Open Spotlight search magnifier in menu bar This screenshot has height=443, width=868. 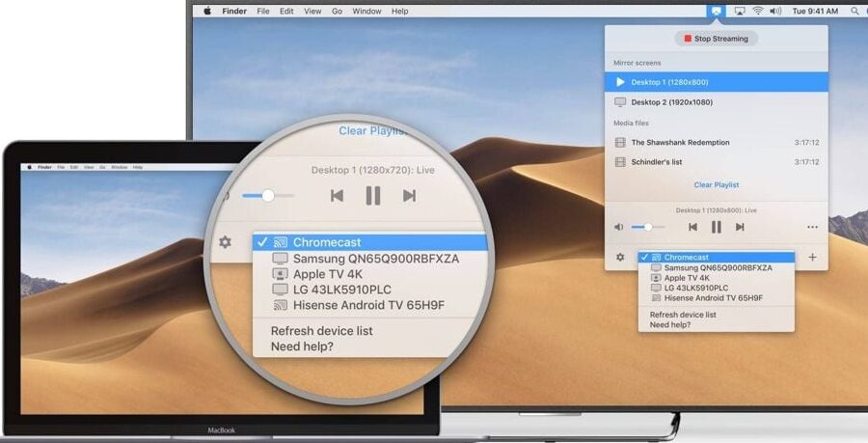855,11
